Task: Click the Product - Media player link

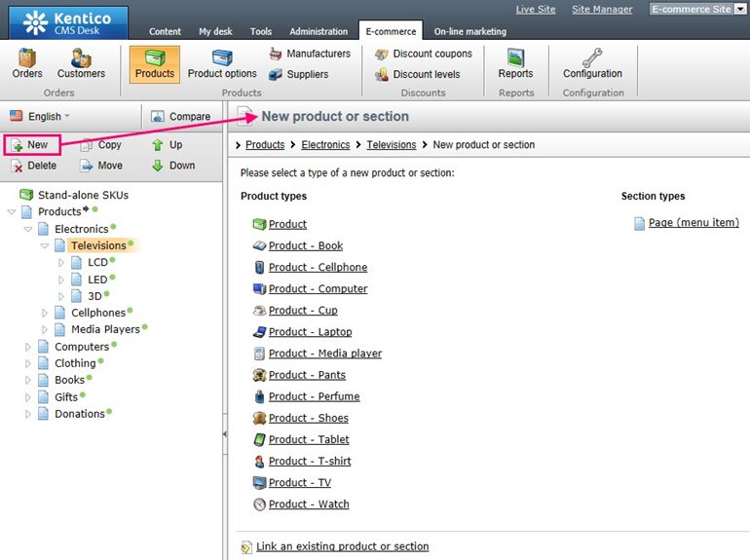Action: (x=325, y=354)
